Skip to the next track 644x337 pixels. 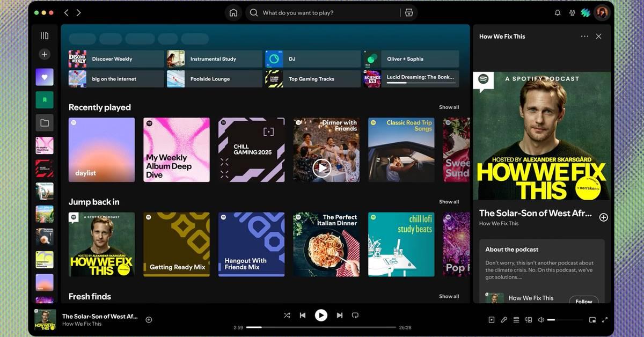(339, 315)
